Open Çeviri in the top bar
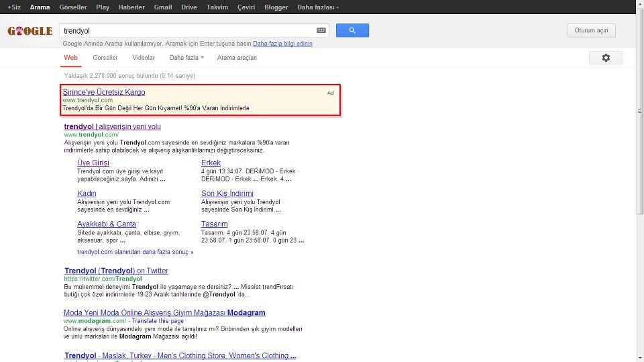The height and width of the screenshot is (362, 644). point(246,7)
